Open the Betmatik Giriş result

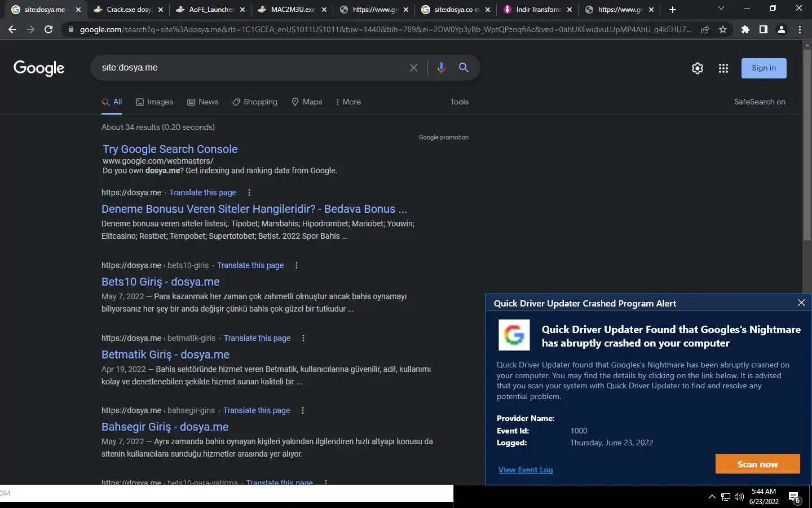point(165,354)
